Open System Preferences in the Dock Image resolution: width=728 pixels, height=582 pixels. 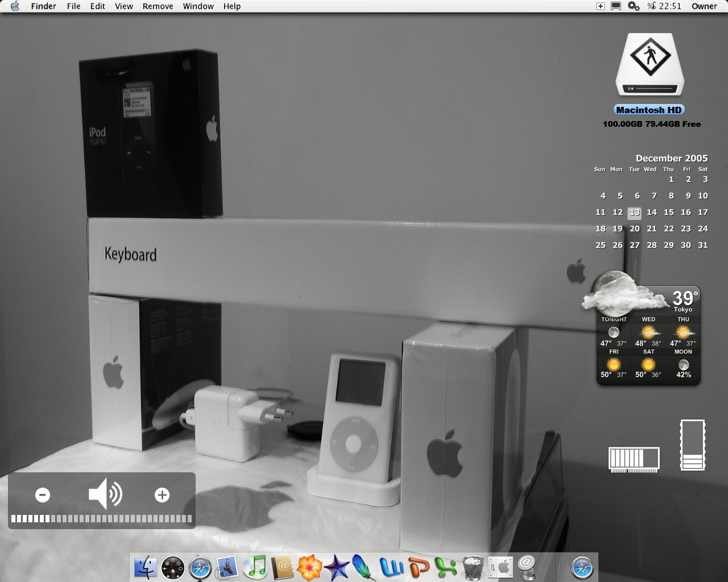click(500, 567)
